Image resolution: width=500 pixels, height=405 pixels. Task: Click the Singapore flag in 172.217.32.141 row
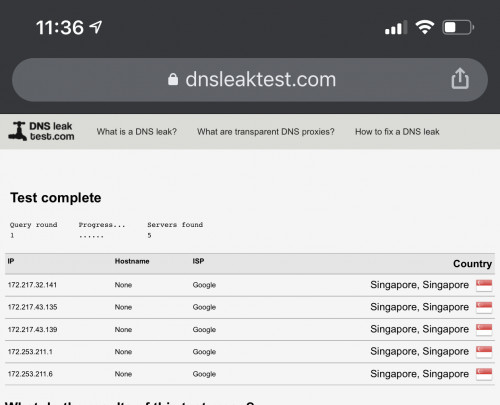point(484,285)
